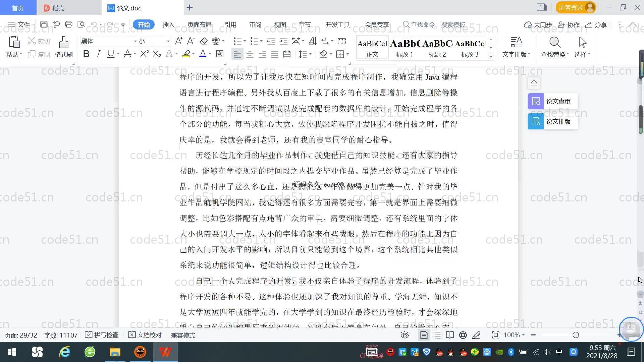
Task: Increase font size with A+ icon
Action: pyautogui.click(x=179, y=41)
